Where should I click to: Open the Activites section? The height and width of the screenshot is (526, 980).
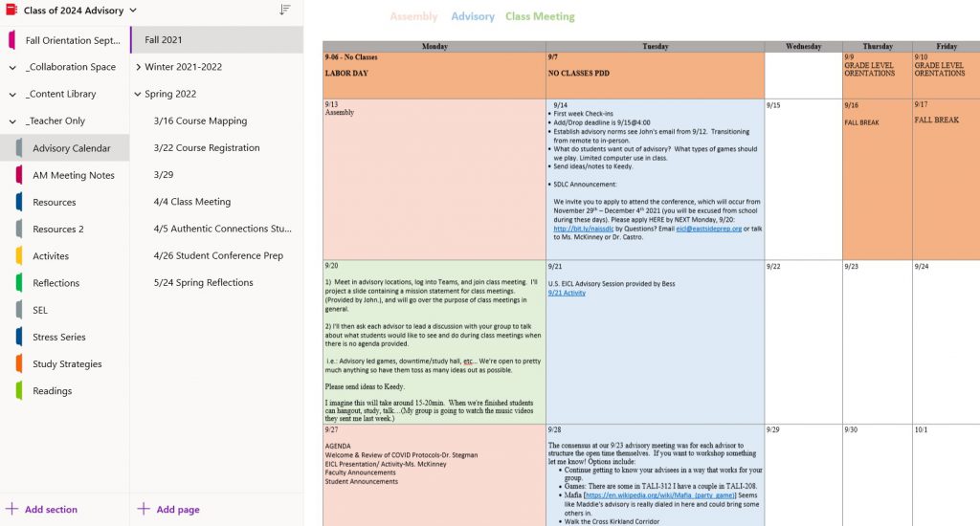coord(51,256)
